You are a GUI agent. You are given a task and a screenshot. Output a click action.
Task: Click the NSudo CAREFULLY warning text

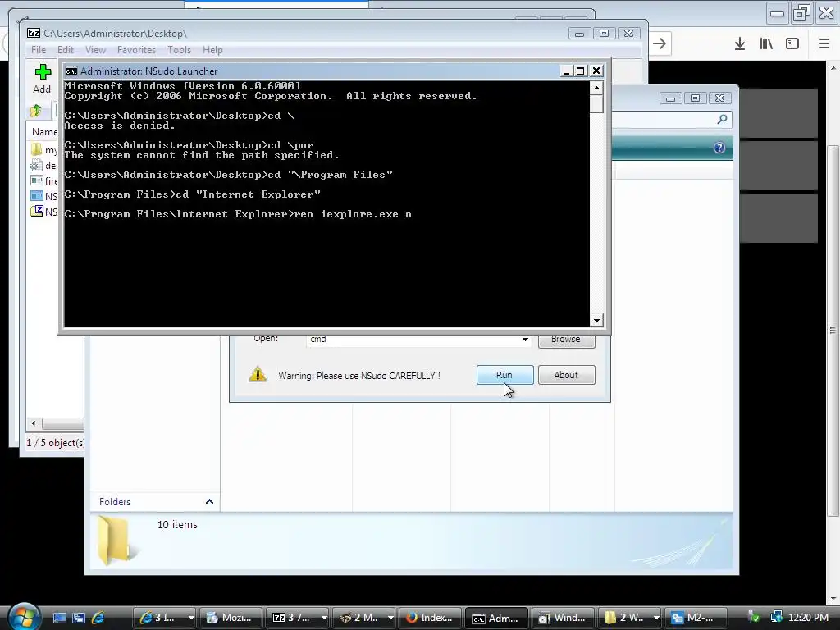click(x=359, y=376)
